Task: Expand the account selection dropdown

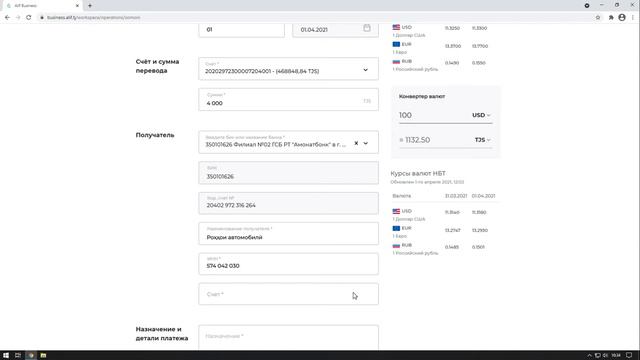Action: tap(365, 70)
